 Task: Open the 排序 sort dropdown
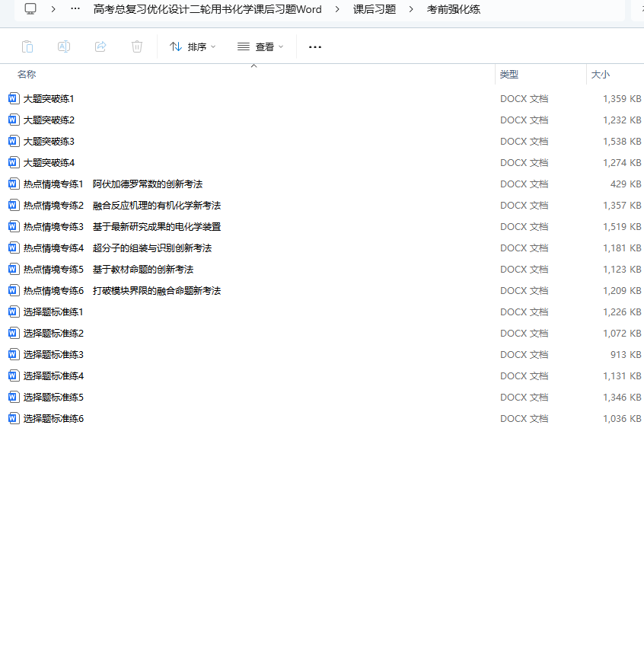pos(193,46)
